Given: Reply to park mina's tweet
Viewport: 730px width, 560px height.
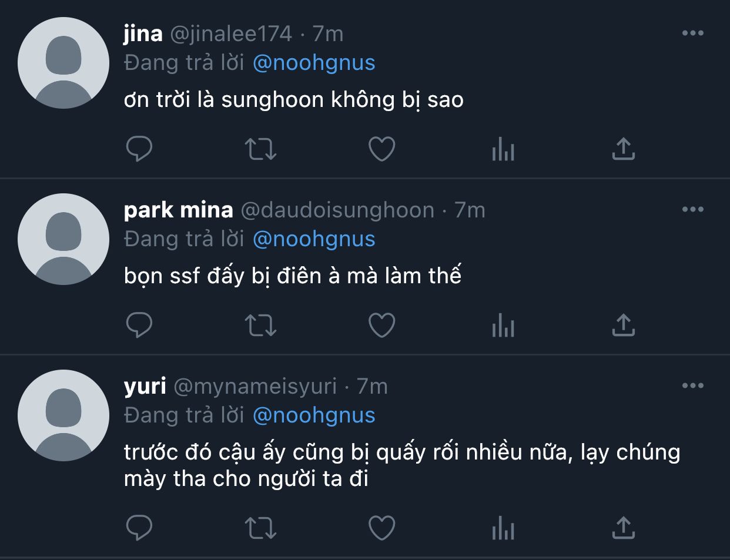Looking at the screenshot, I should pyautogui.click(x=139, y=325).
